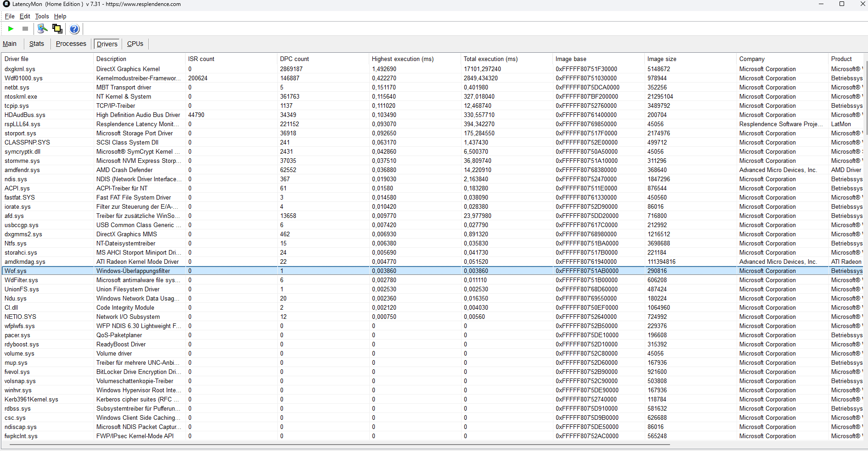Screen dimensions: 868x451
Task: Select the symcryptk.dll driver row
Action: (x=433, y=152)
